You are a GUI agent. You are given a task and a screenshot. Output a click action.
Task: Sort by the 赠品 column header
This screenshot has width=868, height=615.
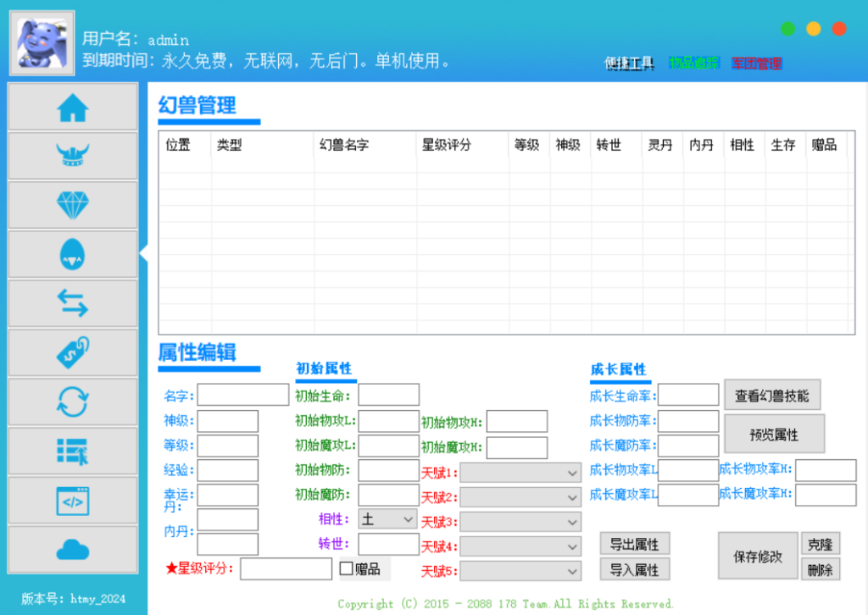(826, 145)
